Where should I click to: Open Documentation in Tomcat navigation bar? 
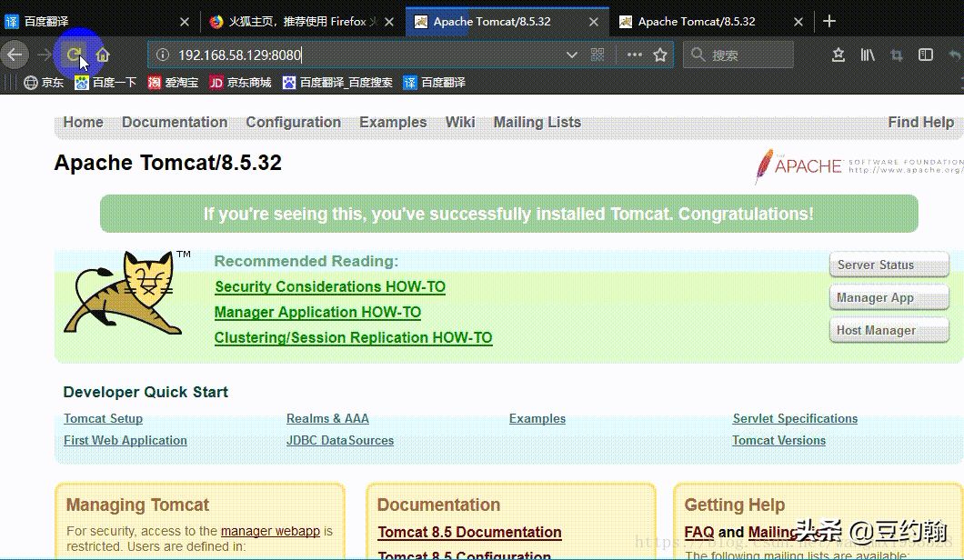[175, 123]
